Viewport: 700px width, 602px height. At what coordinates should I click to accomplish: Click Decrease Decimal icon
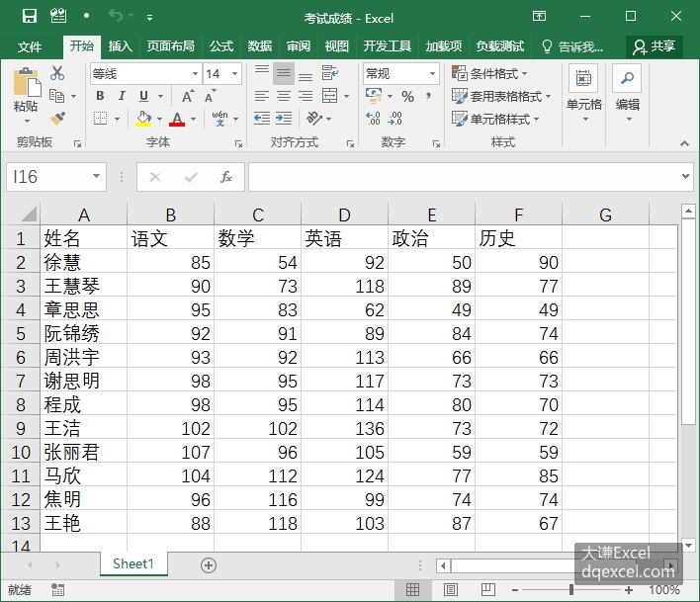click(x=395, y=119)
